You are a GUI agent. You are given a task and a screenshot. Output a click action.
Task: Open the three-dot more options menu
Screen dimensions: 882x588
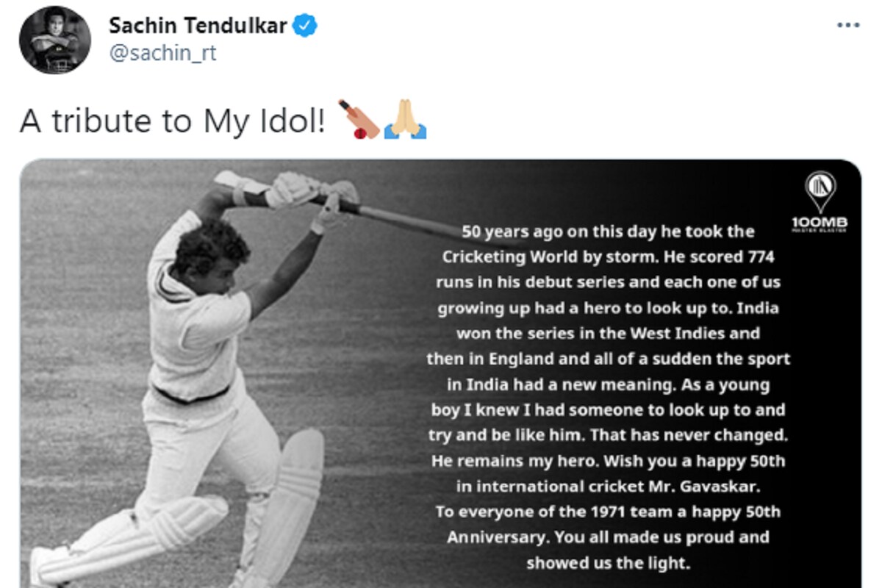847,25
